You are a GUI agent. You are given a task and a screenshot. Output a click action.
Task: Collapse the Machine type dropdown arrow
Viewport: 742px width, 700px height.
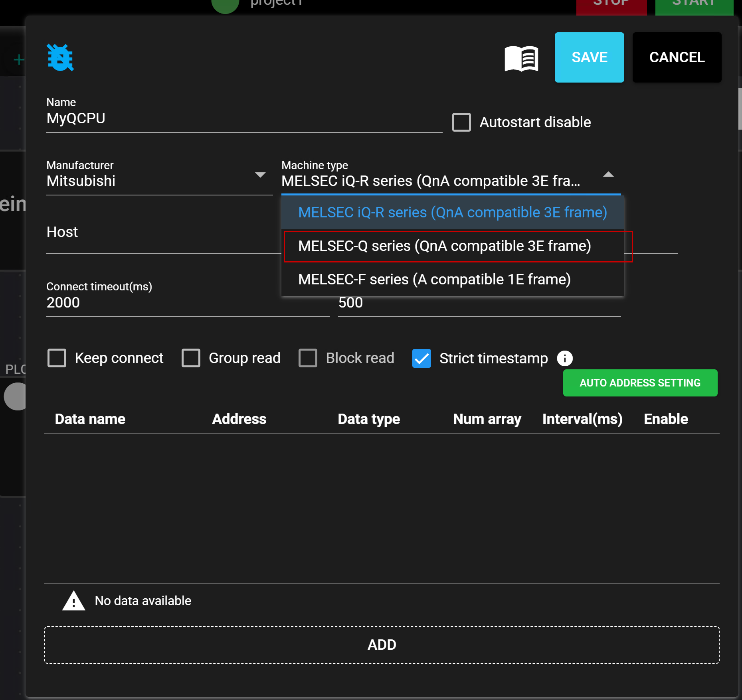pos(608,175)
